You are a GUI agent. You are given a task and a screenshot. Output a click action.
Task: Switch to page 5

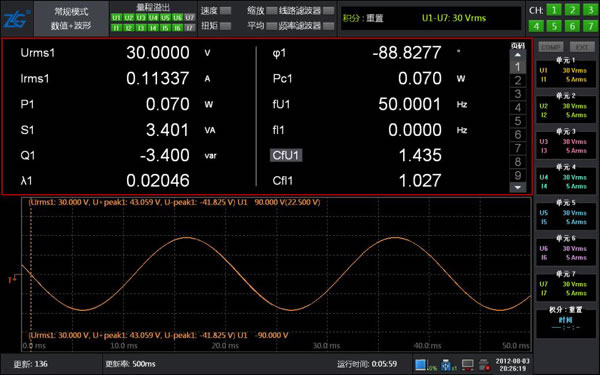[x=518, y=121]
